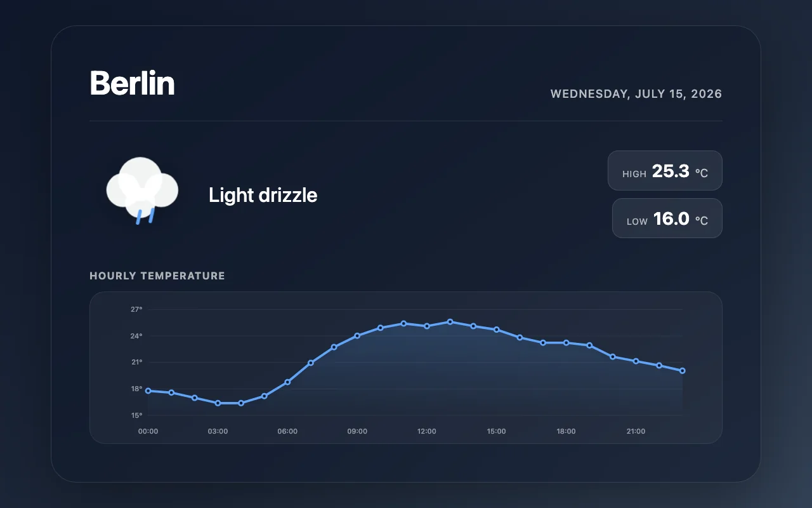Select the 09:00 data point on chart

pyautogui.click(x=357, y=335)
